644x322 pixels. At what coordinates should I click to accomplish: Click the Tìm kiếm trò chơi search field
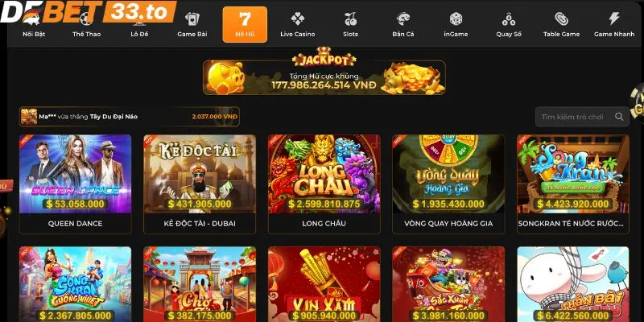coord(582,117)
